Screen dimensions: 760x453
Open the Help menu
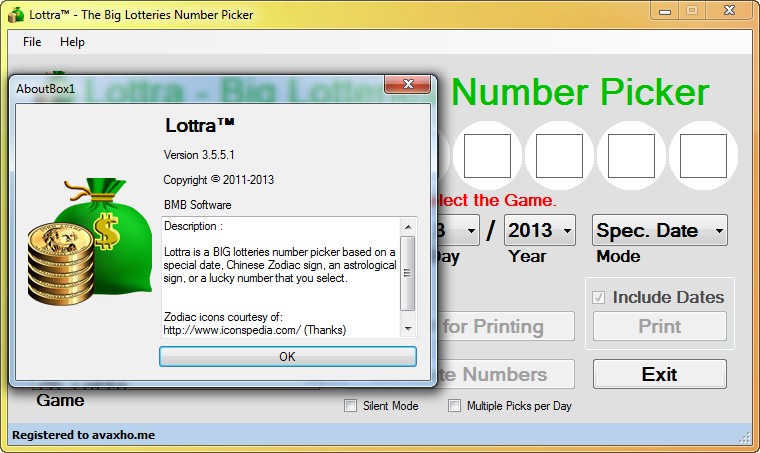point(72,42)
